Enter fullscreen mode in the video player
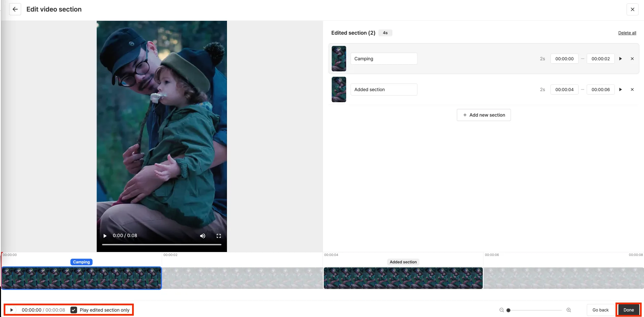The height and width of the screenshot is (317, 644). point(219,236)
